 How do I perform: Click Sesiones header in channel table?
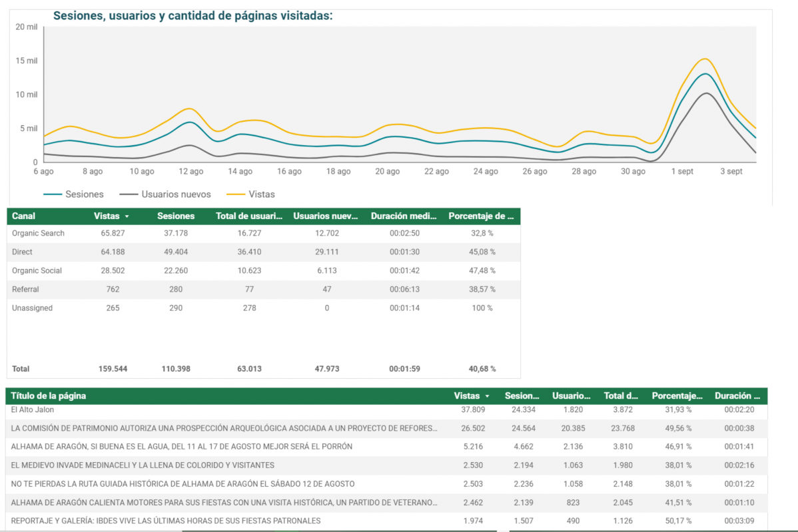(176, 216)
